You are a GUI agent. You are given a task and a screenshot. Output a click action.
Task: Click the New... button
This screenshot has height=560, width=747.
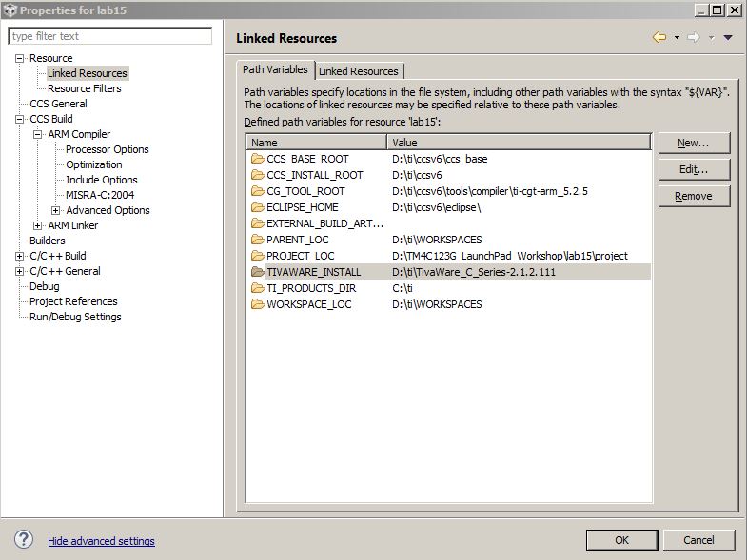click(x=694, y=143)
